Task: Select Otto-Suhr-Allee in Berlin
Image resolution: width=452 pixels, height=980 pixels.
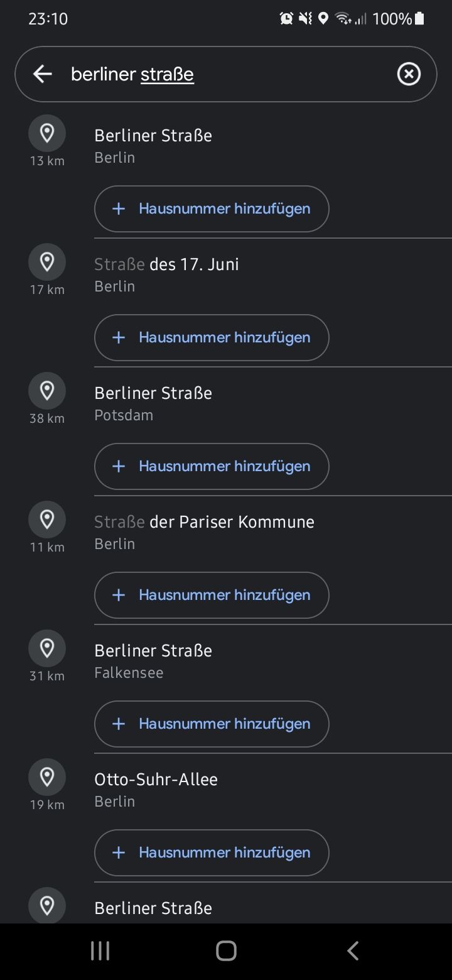Action: pyautogui.click(x=156, y=789)
